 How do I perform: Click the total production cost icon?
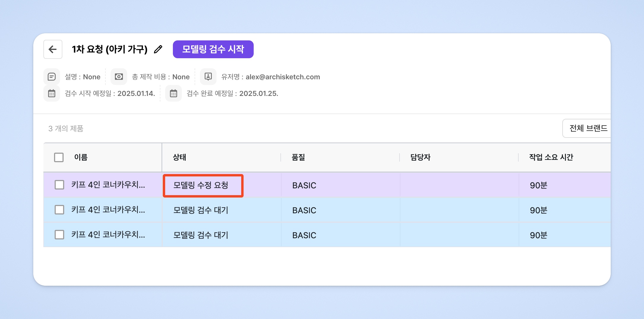coord(119,77)
